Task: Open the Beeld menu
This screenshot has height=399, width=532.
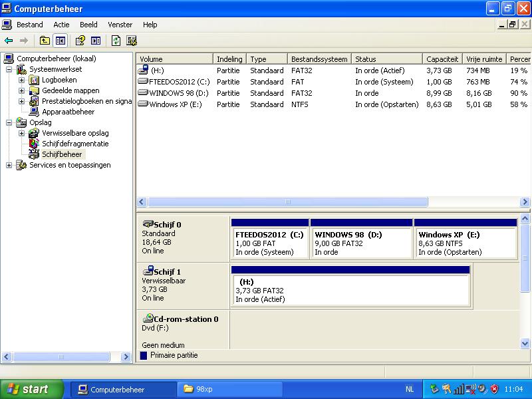Action: click(88, 25)
